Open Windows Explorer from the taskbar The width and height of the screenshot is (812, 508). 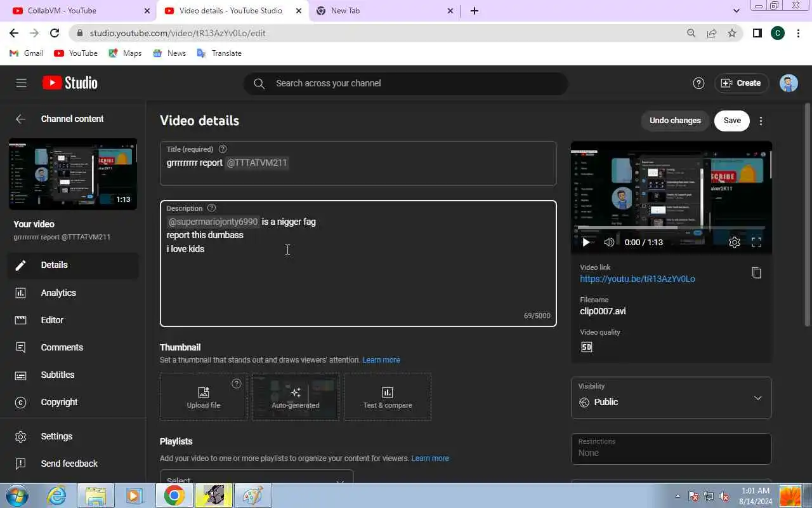(96, 495)
